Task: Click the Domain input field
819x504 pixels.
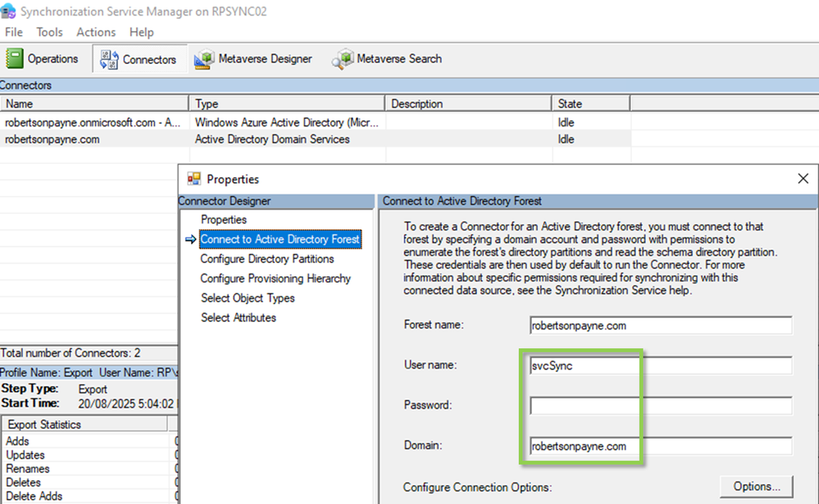Action: pyautogui.click(x=661, y=446)
